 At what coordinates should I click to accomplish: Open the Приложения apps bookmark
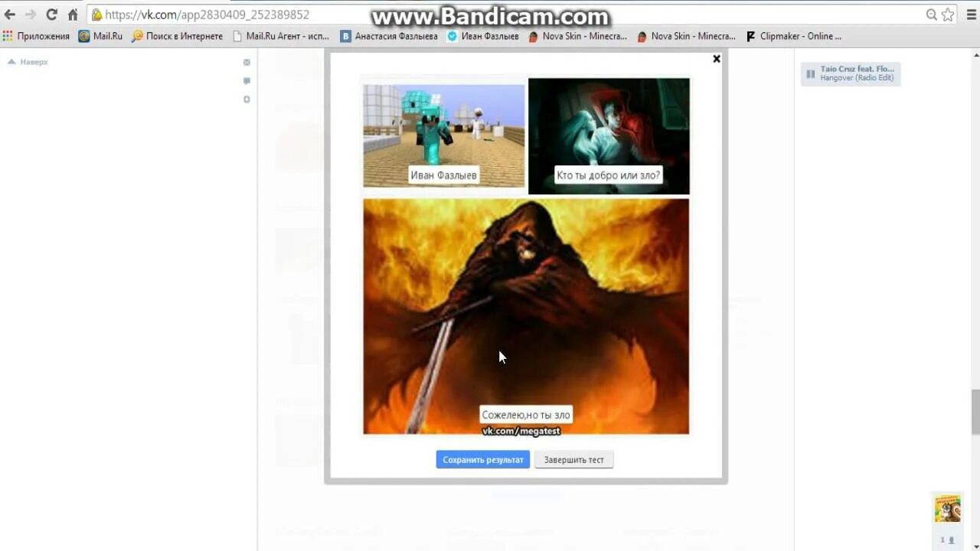(36, 36)
